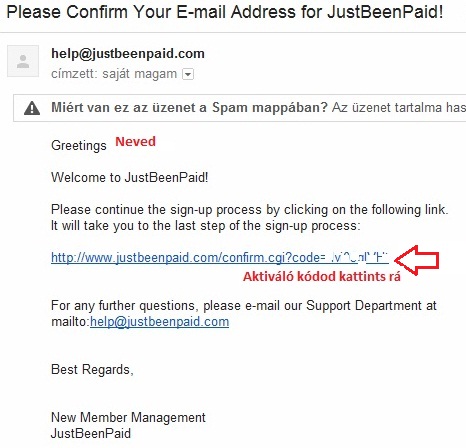466x448 pixels.
Task: Click the Welcome to JustBeenPaid! line
Action: click(x=130, y=177)
